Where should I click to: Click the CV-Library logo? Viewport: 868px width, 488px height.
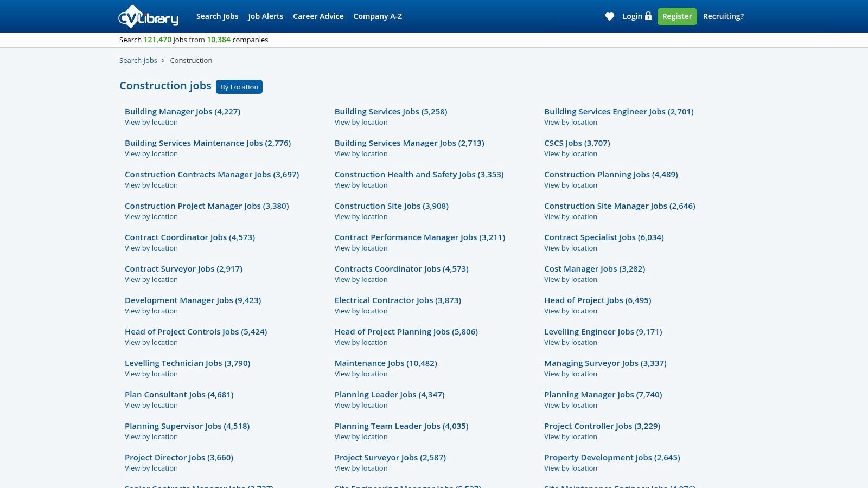tap(148, 16)
